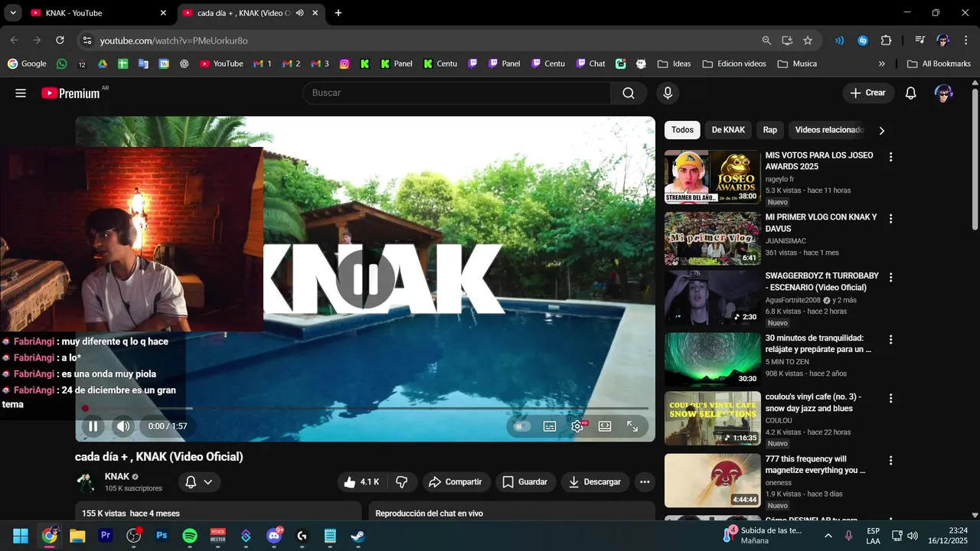
Task: Open the JOSEO AWARDS video thumbnail
Action: point(712,177)
